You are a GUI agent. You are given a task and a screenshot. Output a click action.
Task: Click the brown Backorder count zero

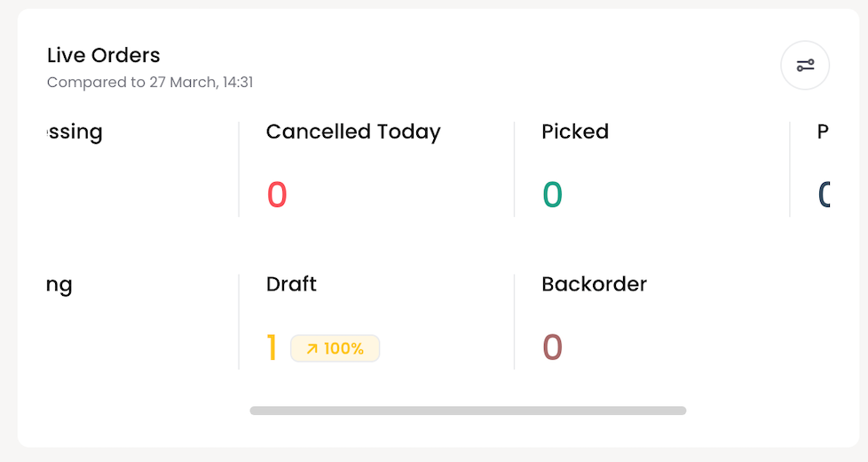(x=552, y=347)
